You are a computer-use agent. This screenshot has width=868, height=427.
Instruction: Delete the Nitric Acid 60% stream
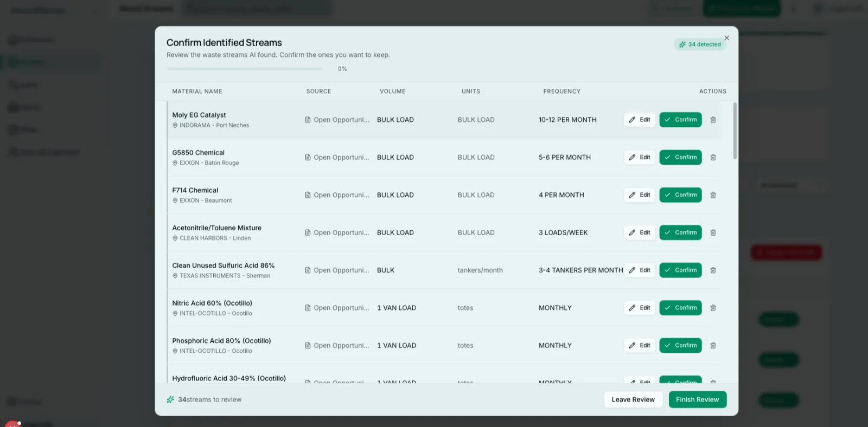click(713, 308)
